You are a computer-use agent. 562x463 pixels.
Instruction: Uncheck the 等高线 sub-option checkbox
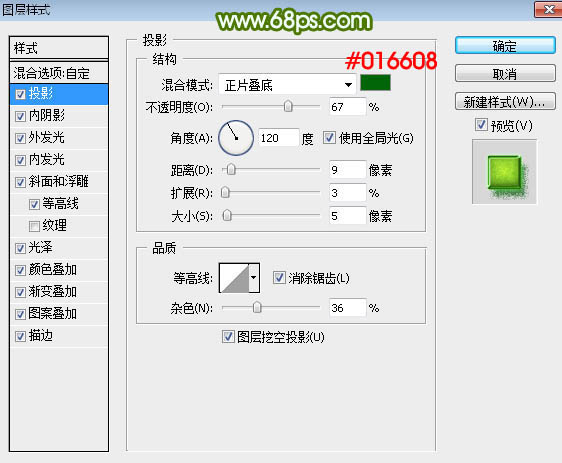click(34, 204)
